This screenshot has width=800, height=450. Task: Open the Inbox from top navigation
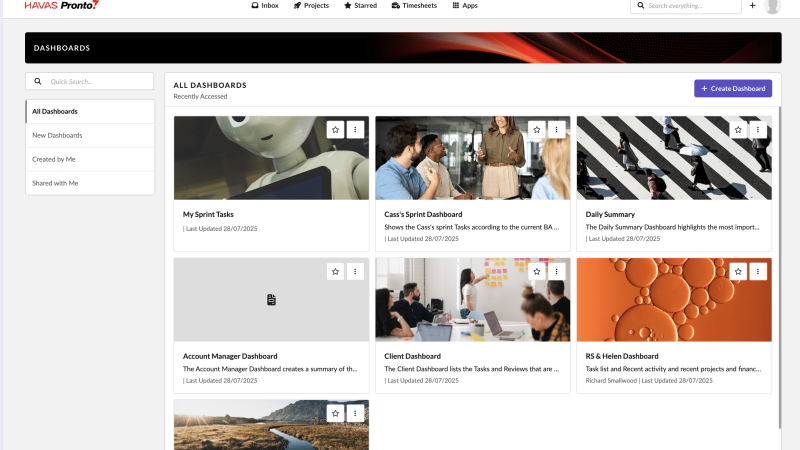(x=265, y=6)
